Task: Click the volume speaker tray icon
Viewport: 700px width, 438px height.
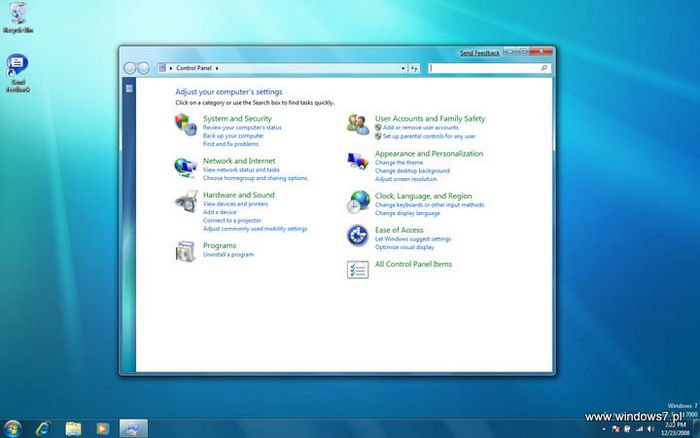Action: click(x=650, y=429)
